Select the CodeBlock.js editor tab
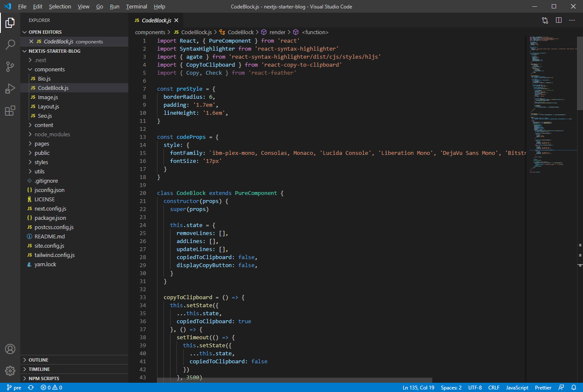The image size is (583, 392). pos(156,20)
